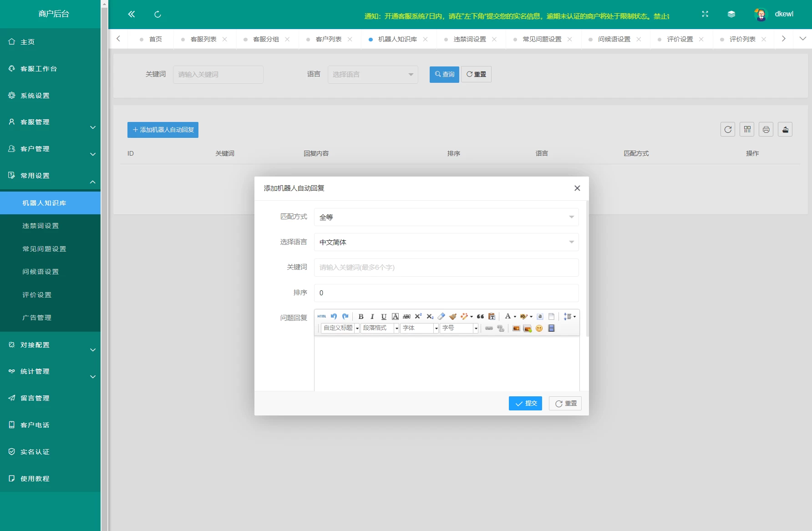This screenshot has width=812, height=531.
Task: Click the eraser clear-formatting icon
Action: pos(441,317)
